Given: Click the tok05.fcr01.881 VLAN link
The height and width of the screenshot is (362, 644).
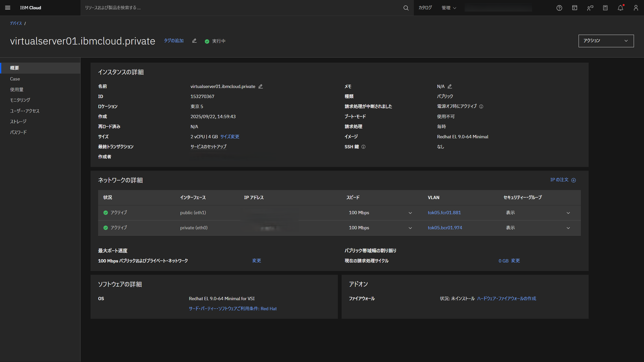Looking at the screenshot, I should 444,213.
